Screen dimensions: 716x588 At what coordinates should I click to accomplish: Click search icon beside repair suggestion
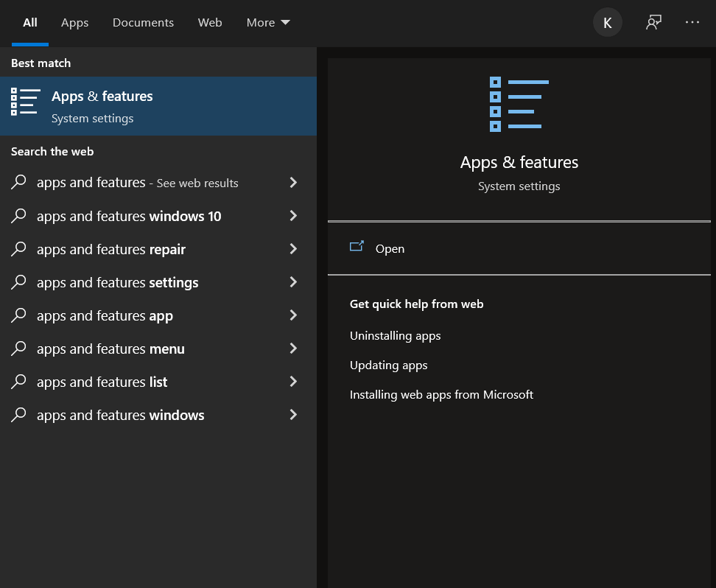[x=18, y=249]
